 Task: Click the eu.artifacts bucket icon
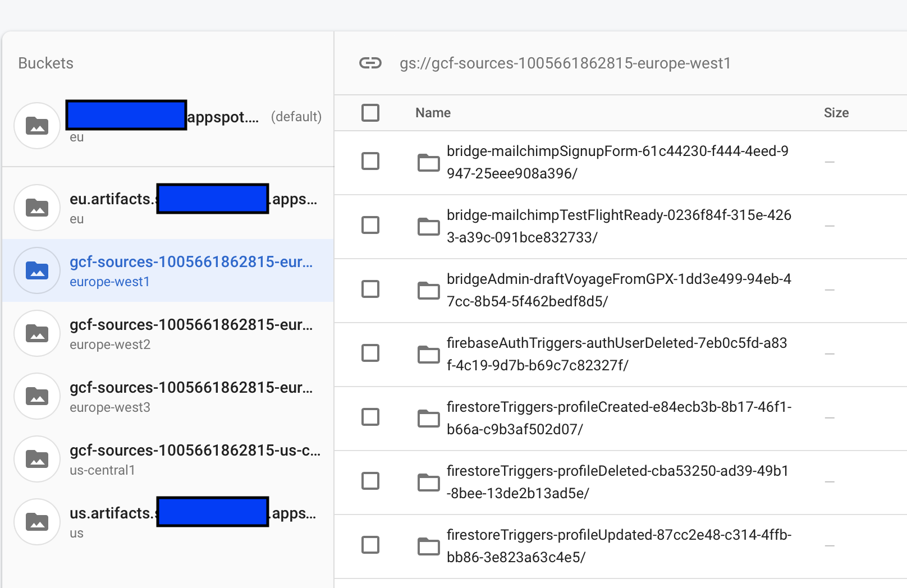[x=37, y=208]
